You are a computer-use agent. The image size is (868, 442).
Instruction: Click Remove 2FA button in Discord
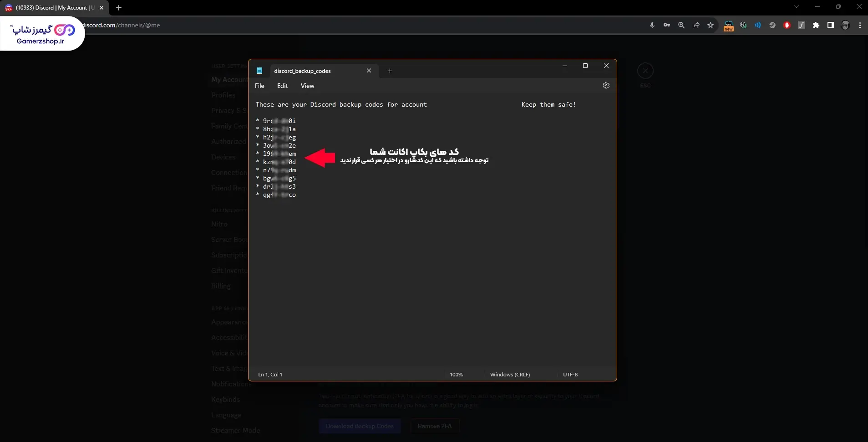435,426
